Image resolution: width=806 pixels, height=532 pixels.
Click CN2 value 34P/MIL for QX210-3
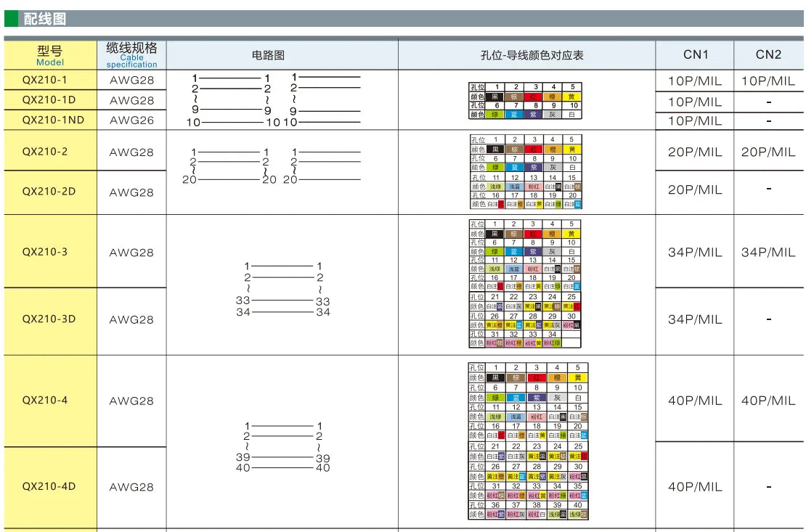click(x=768, y=253)
